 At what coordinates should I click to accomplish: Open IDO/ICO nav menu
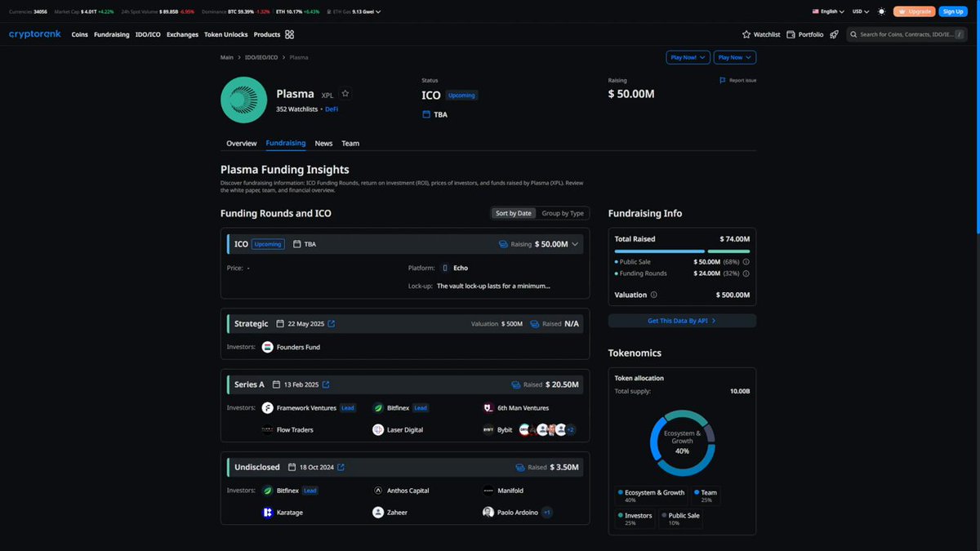[148, 34]
